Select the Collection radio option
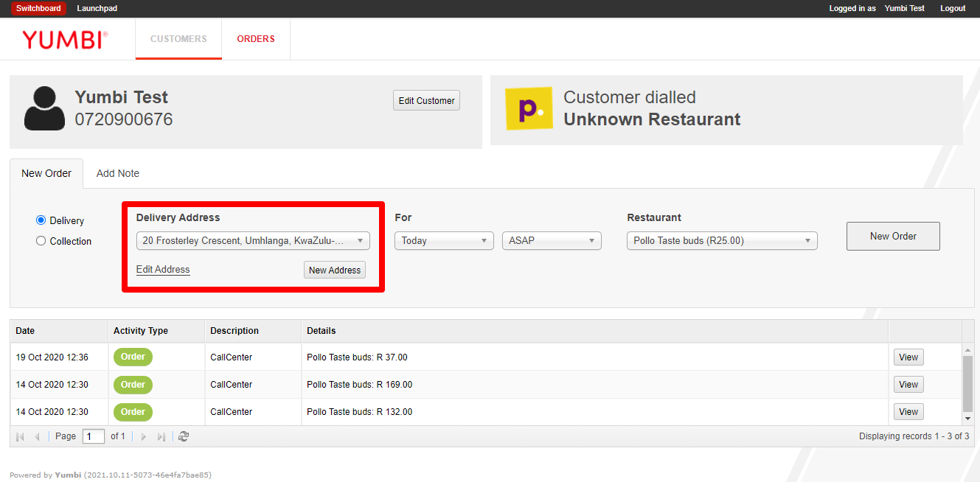980x482 pixels. [41, 241]
